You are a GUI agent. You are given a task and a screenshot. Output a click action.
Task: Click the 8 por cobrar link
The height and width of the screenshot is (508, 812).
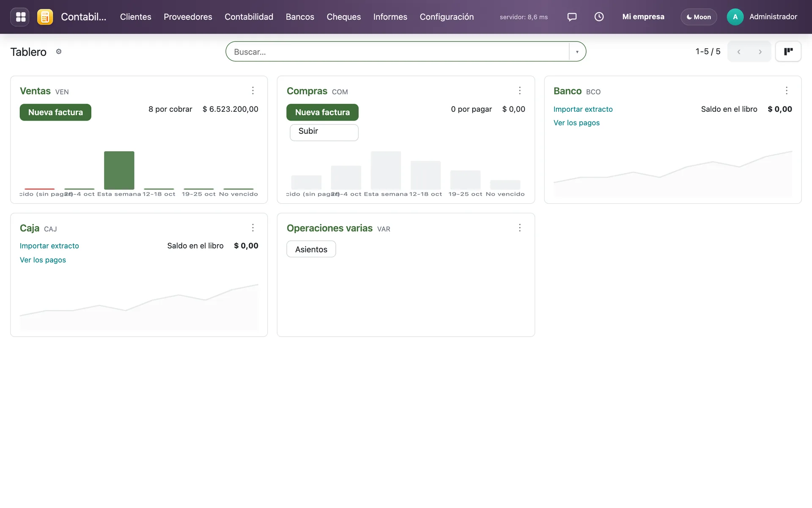click(170, 109)
